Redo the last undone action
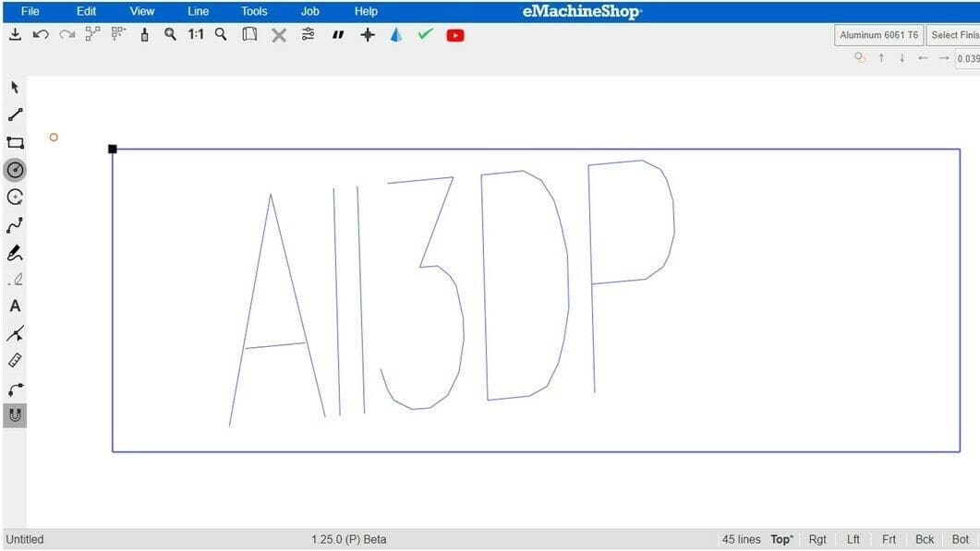980x551 pixels. (x=67, y=35)
